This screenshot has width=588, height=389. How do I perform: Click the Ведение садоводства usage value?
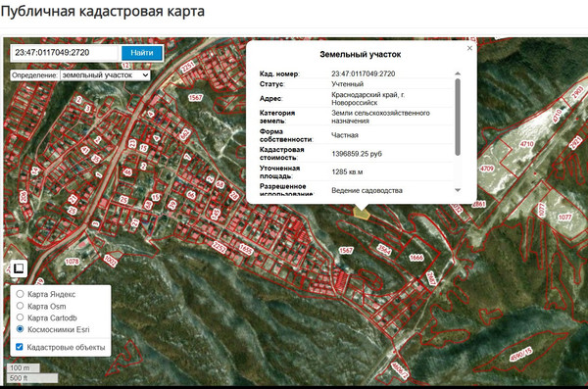[x=367, y=190]
